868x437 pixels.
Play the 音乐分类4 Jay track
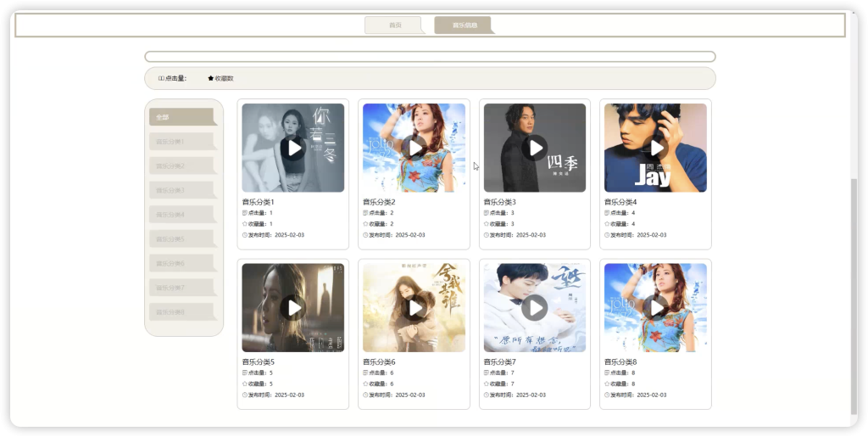pos(655,148)
